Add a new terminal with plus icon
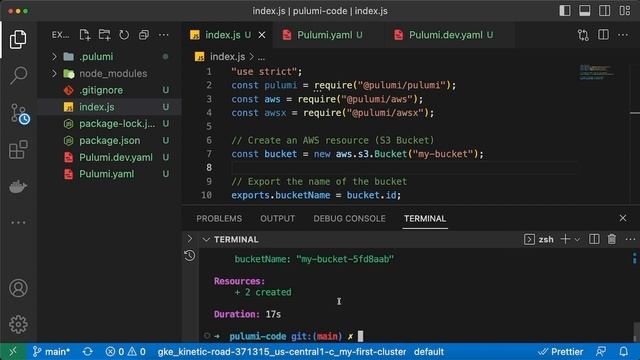Image resolution: width=640 pixels, height=360 pixels. (565, 240)
